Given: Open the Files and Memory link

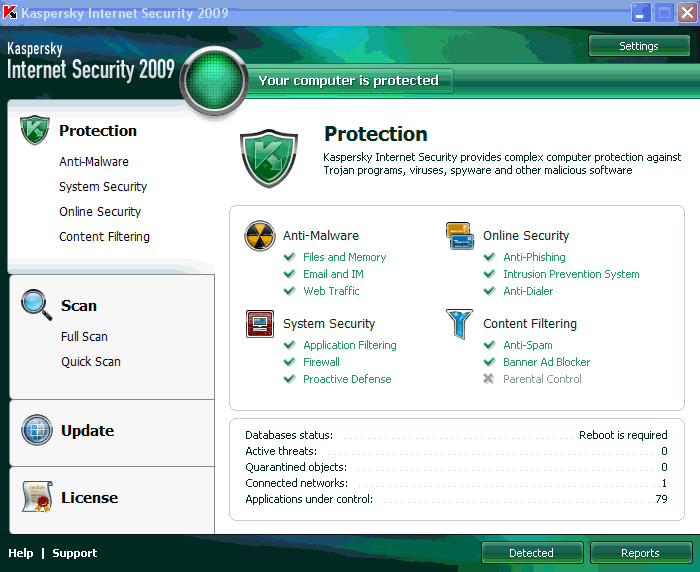Looking at the screenshot, I should (x=345, y=257).
